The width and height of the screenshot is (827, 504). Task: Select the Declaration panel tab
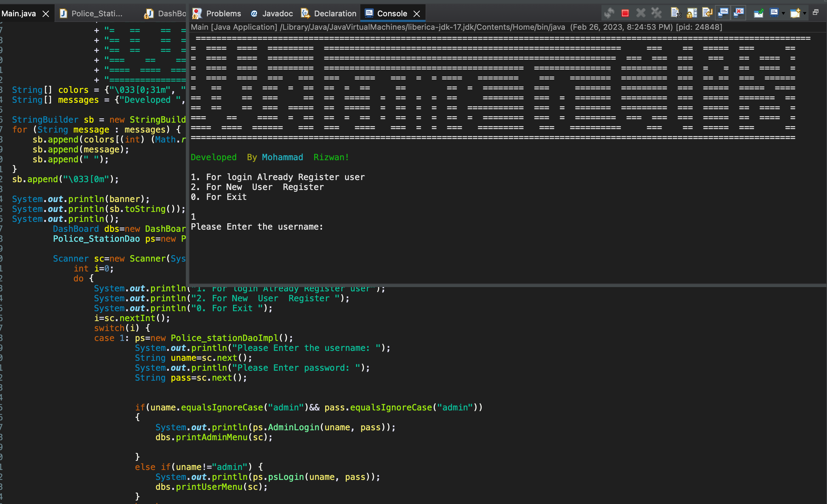click(x=329, y=13)
